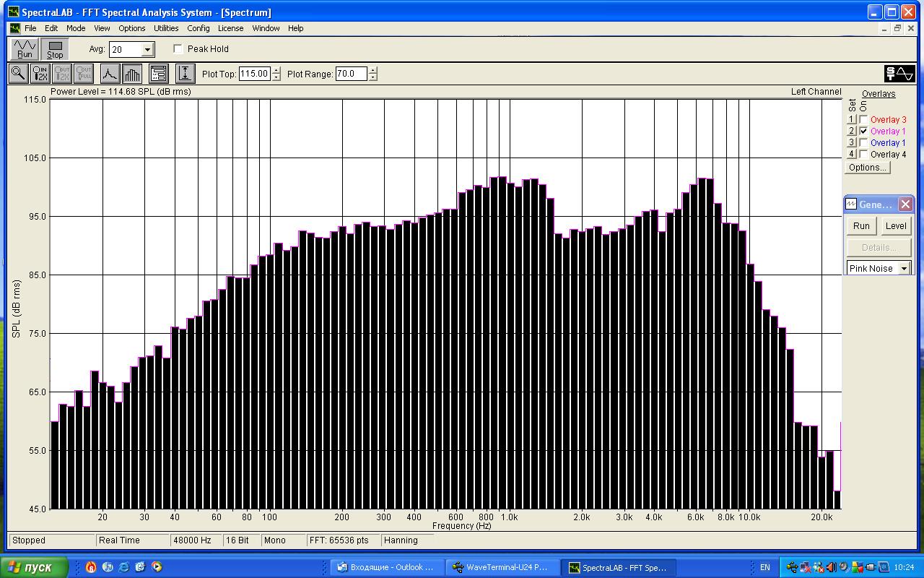
Task: Open the File menu
Action: pyautogui.click(x=30, y=28)
